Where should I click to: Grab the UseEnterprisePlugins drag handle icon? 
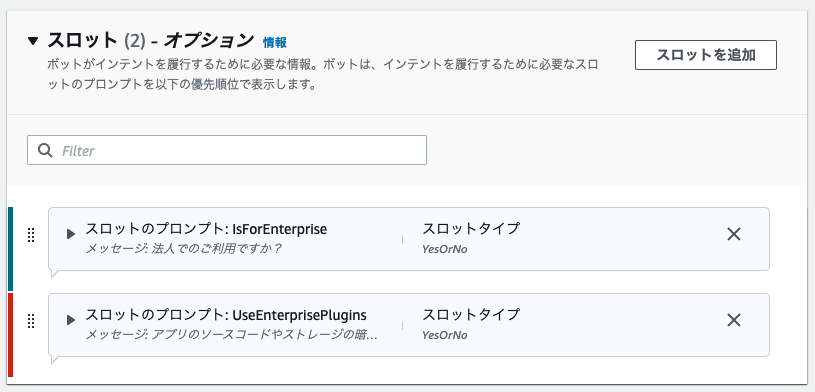31,321
